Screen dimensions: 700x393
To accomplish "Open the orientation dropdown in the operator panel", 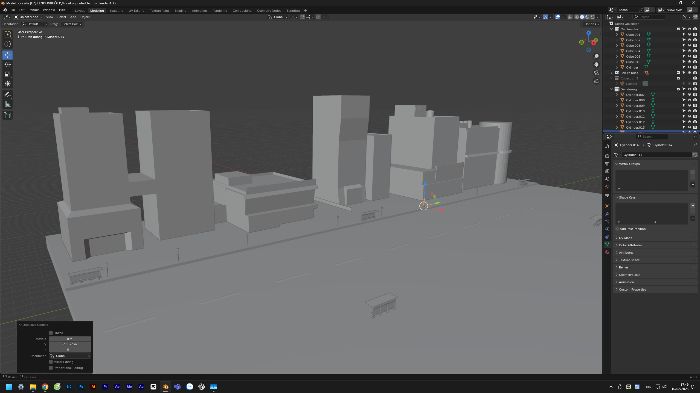I will click(x=70, y=356).
